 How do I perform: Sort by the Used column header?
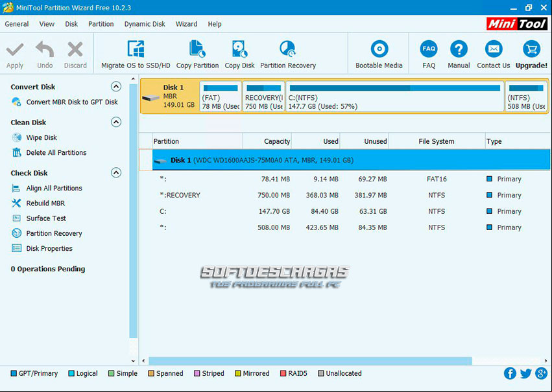[x=316, y=141]
